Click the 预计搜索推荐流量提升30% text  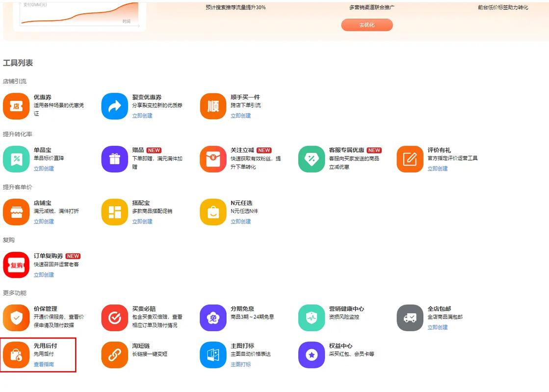(x=235, y=7)
